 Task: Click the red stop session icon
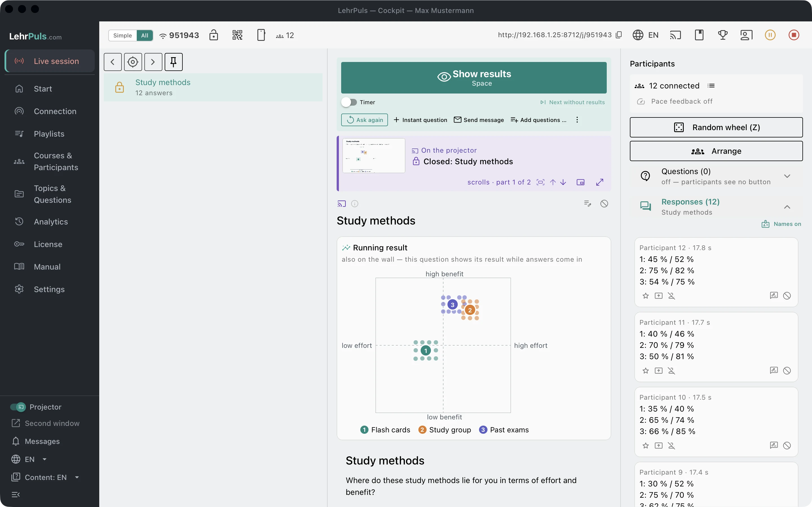tap(794, 35)
